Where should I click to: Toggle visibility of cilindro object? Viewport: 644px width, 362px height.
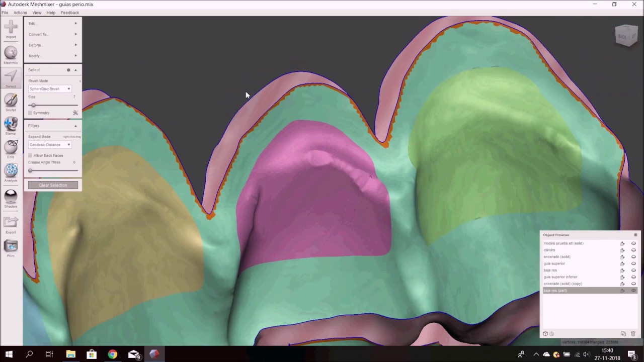[x=633, y=250]
